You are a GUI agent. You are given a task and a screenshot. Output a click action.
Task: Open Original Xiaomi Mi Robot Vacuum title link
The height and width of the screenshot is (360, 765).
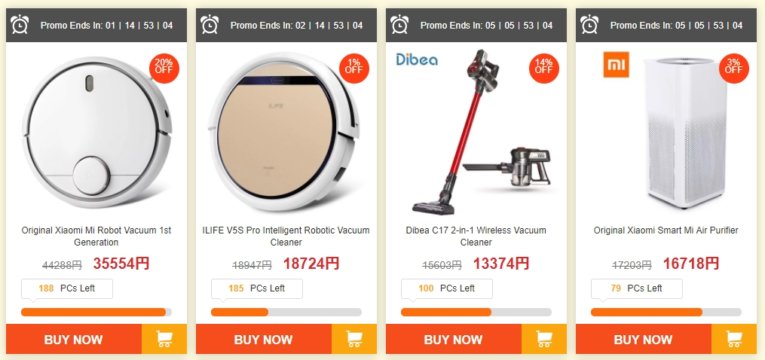tap(96, 236)
